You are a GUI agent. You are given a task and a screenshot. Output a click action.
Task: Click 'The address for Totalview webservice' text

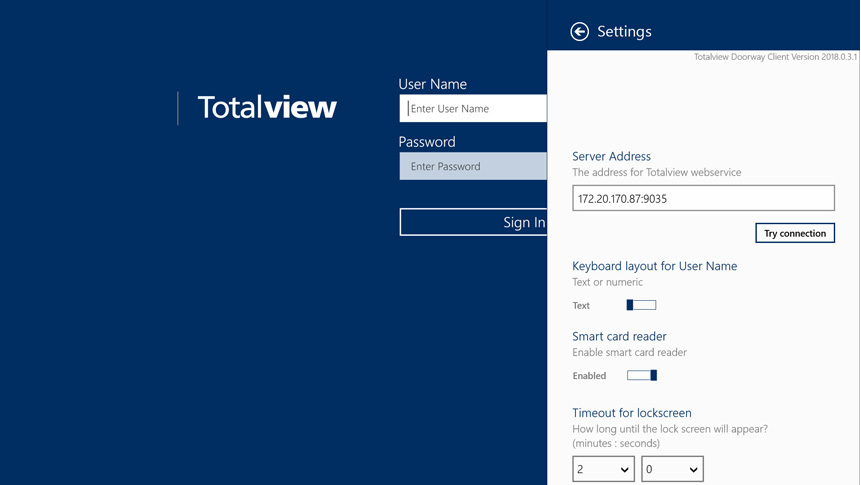[657, 172]
